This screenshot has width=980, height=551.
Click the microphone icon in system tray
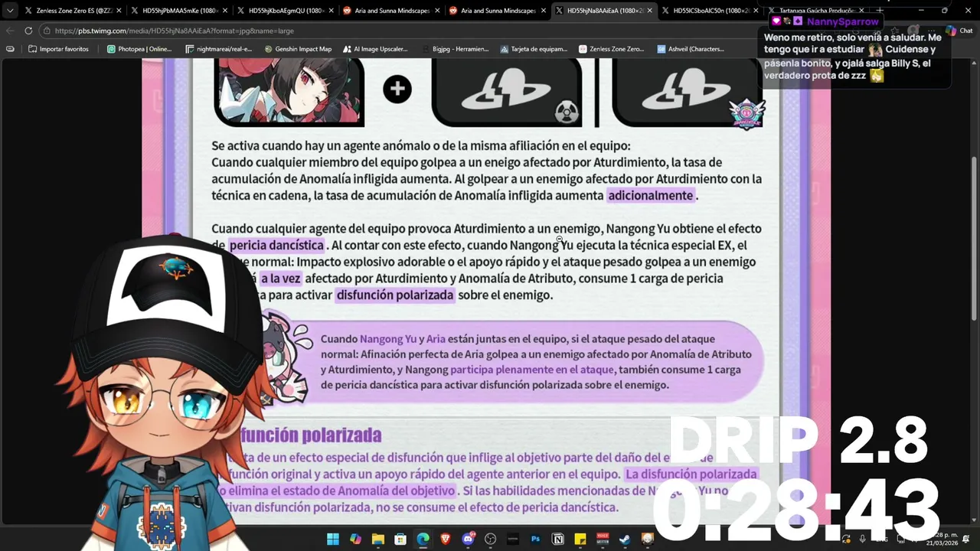[863, 539]
